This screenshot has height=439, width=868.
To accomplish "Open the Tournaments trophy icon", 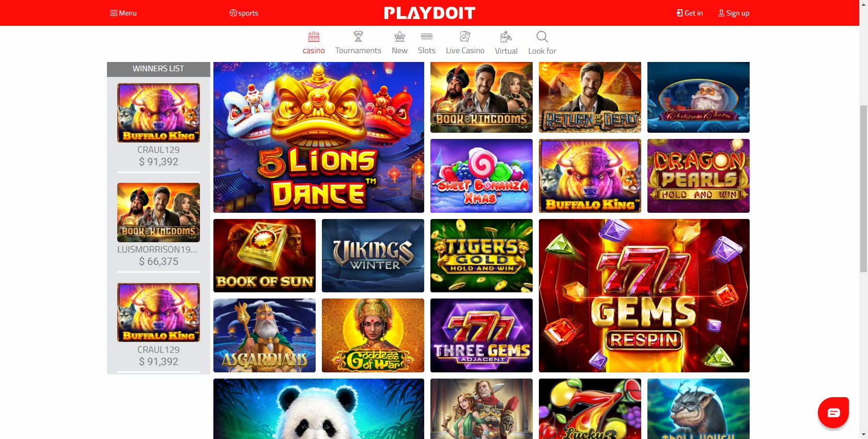I will [358, 37].
